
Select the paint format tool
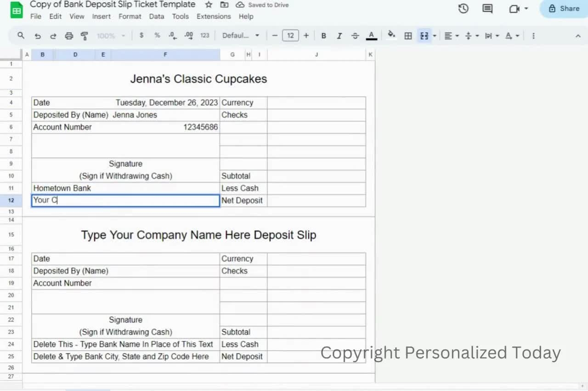pos(84,36)
